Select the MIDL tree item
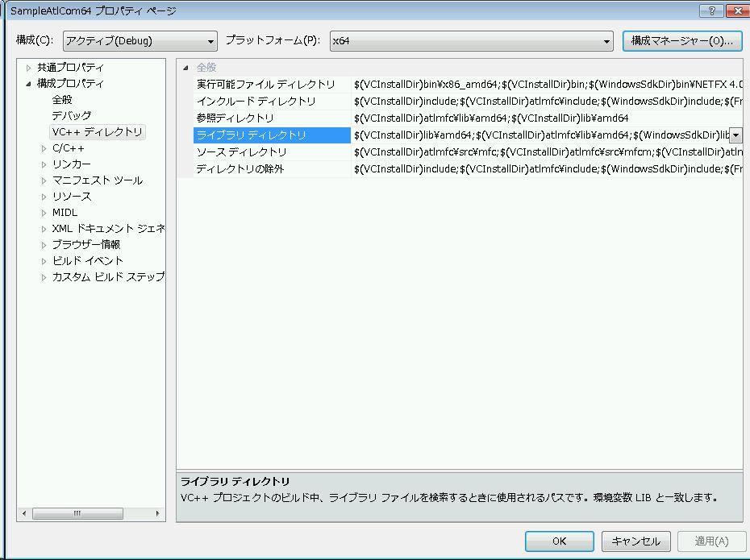This screenshot has height=560, width=750. point(65,213)
